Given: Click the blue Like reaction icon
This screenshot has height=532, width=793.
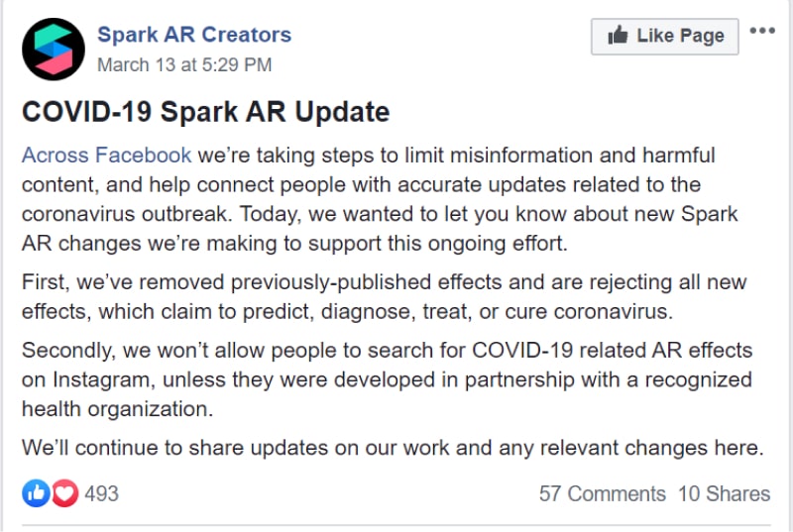Looking at the screenshot, I should pyautogui.click(x=36, y=492).
